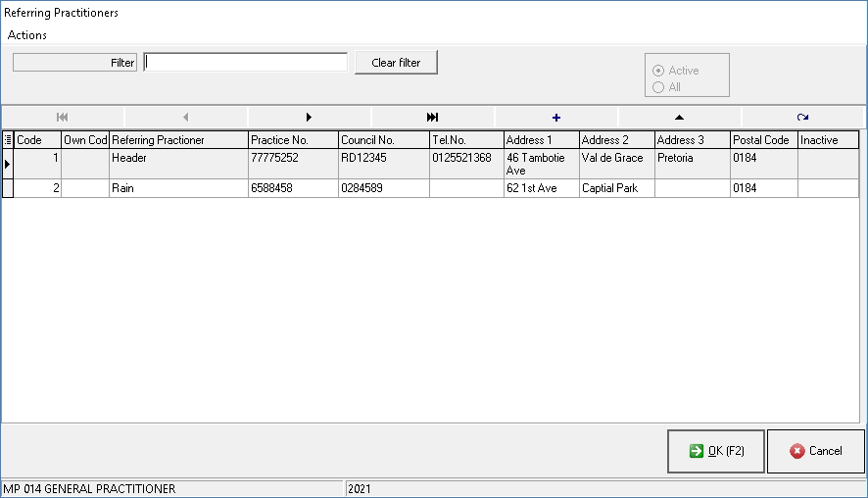Refresh the practitioners list
The width and height of the screenshot is (868, 498).
tap(803, 117)
